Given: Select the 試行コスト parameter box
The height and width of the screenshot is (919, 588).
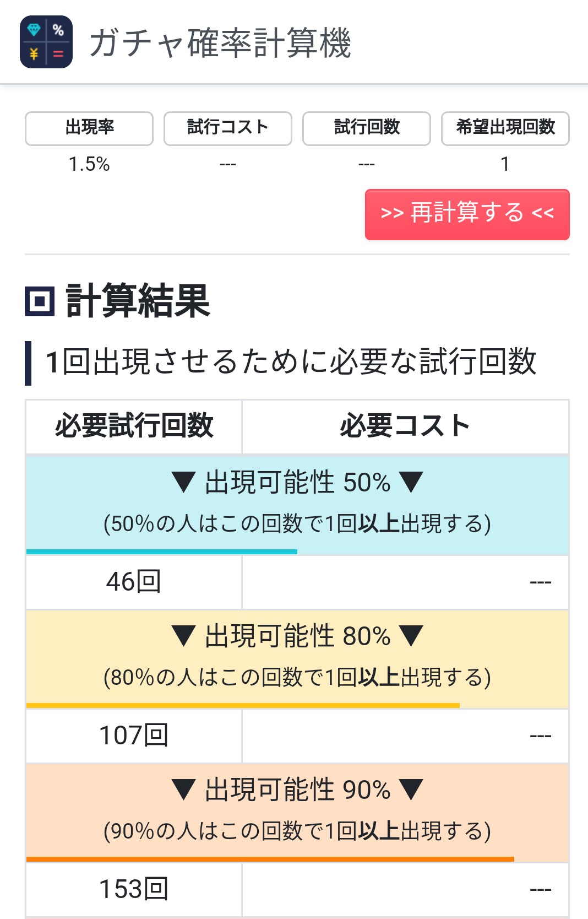Looking at the screenshot, I should point(228,128).
